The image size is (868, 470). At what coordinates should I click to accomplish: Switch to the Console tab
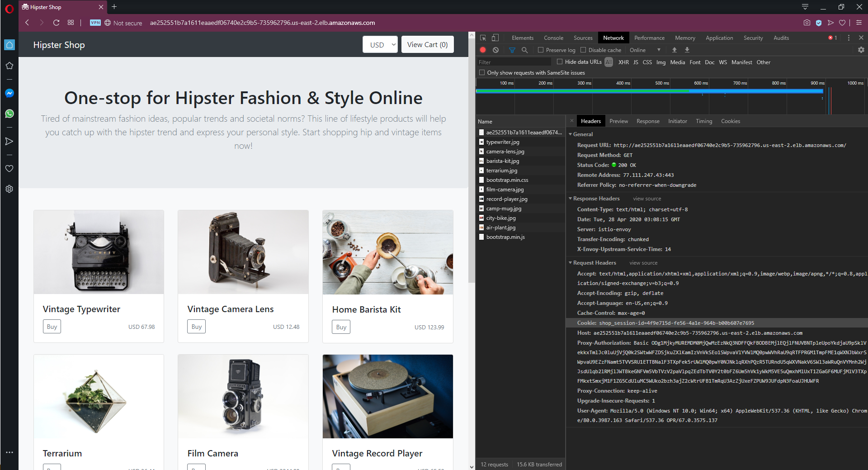pyautogui.click(x=553, y=38)
